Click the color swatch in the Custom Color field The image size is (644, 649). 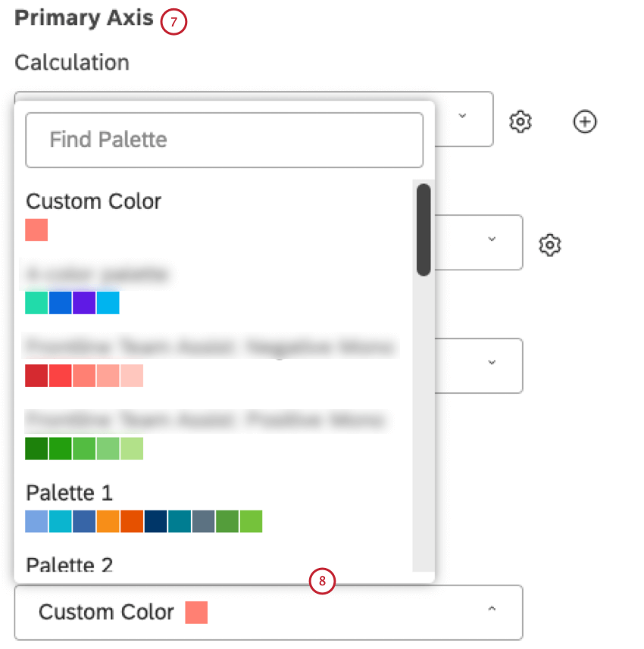click(196, 613)
